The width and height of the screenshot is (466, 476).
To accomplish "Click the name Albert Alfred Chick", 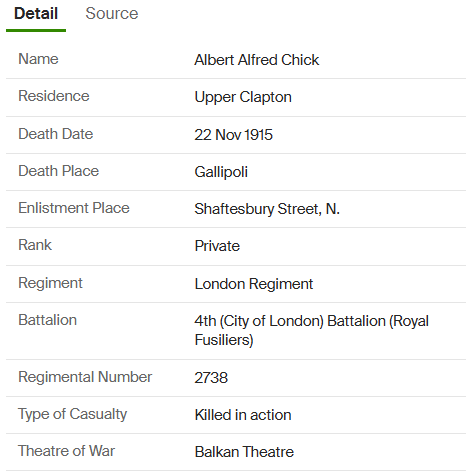I will pyautogui.click(x=257, y=60).
